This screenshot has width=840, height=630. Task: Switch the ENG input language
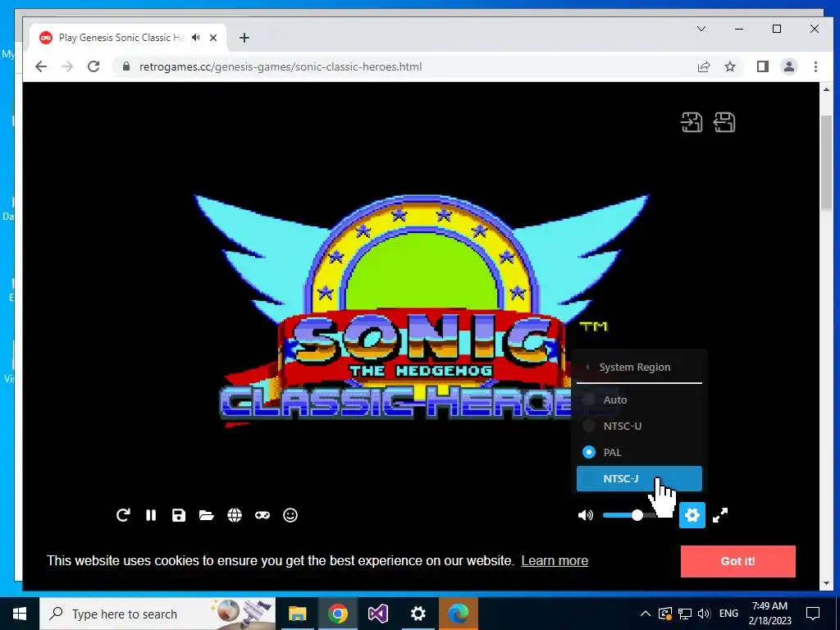[x=728, y=614]
